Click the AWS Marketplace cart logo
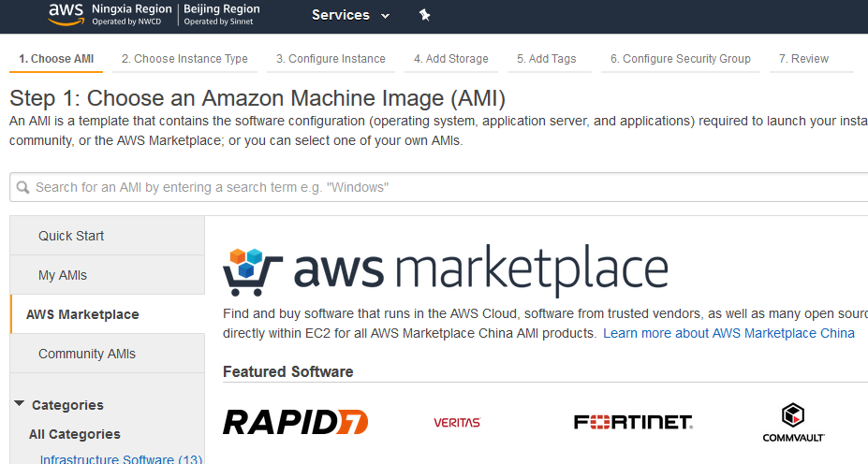 [253, 272]
